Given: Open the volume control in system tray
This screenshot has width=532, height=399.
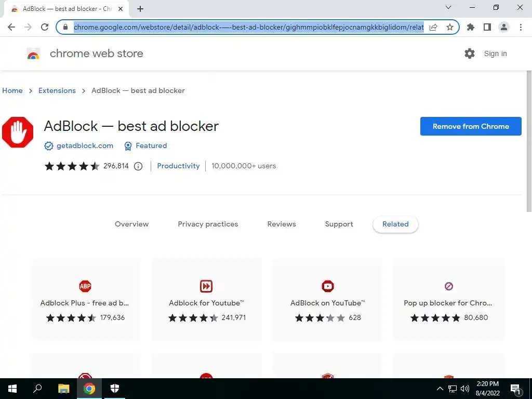Looking at the screenshot, I should coord(465,389).
